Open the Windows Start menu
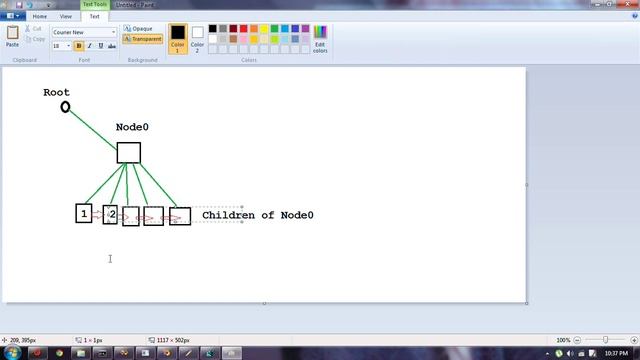640x360 pixels. 12,353
